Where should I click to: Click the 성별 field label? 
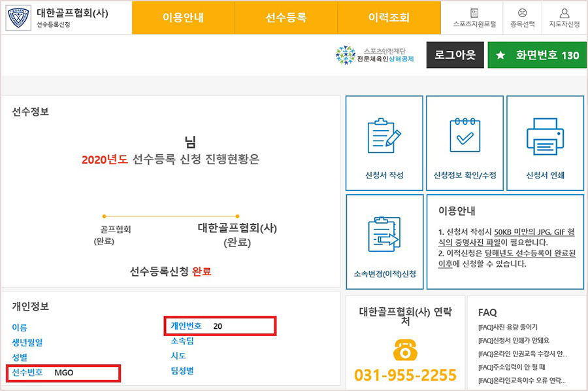20,357
